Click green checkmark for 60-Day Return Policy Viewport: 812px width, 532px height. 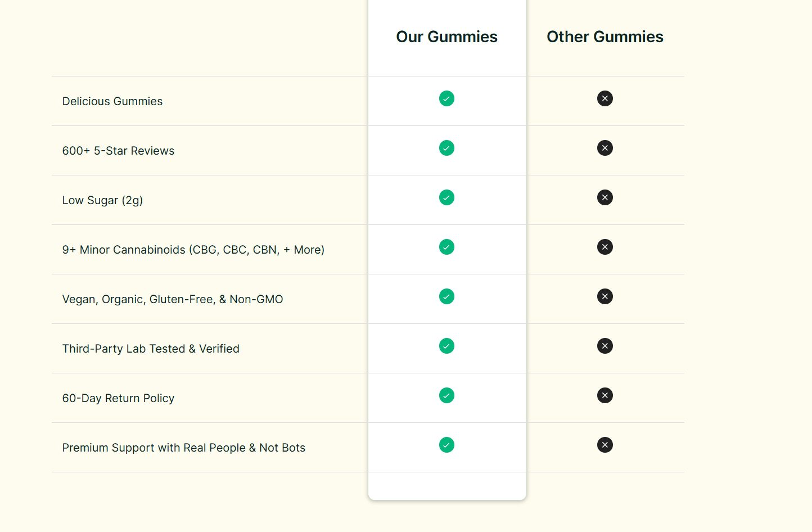[x=446, y=395]
